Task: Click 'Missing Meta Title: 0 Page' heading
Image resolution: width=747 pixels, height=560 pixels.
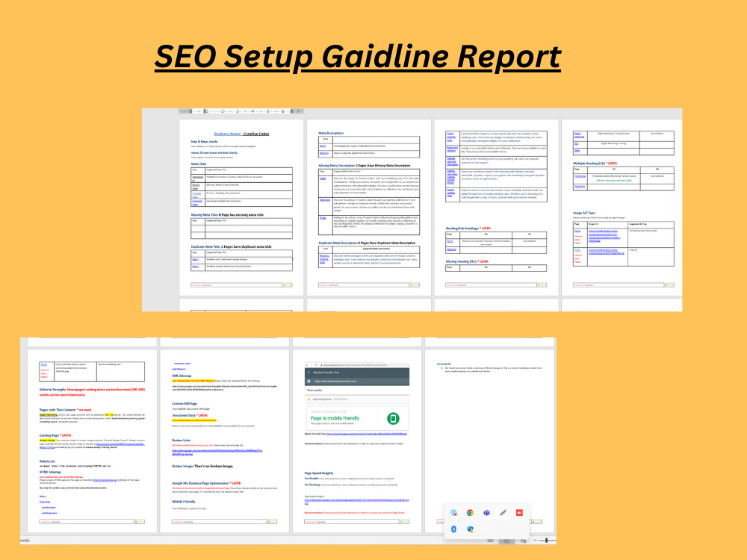Action: 227,215
